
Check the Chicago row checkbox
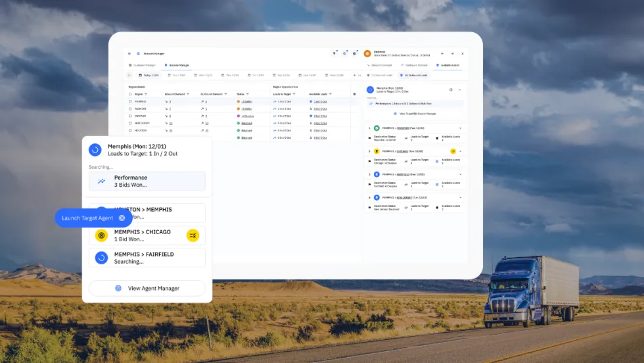pos(130,116)
